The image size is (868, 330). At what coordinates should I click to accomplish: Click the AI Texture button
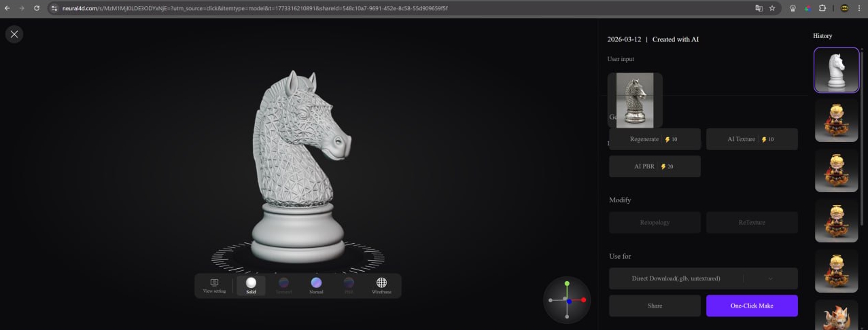(751, 139)
